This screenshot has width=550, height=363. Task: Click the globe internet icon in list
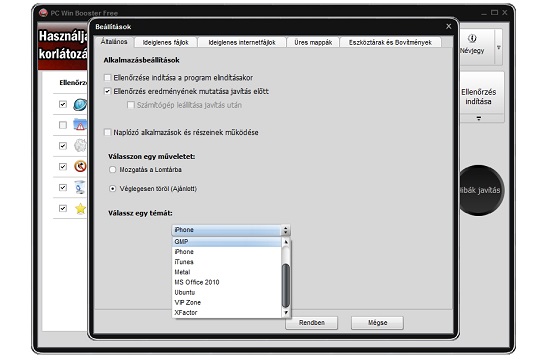point(80,105)
